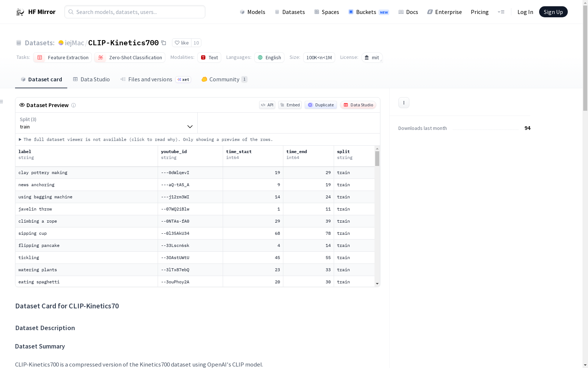The width and height of the screenshot is (588, 368).
Task: Open the three-dot options button in sidebar
Action: point(404,103)
